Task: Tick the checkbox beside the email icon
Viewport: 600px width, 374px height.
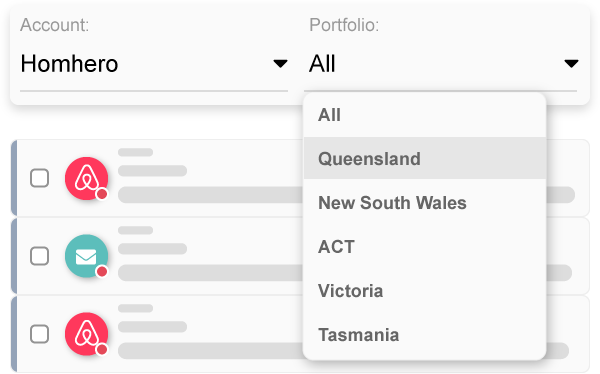Action: (39, 256)
